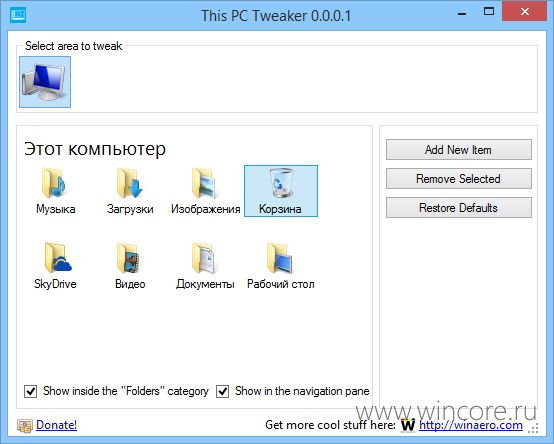Toggle Show inside the "Folders" category checkbox
Screen dimensions: 554x444
[30, 391]
